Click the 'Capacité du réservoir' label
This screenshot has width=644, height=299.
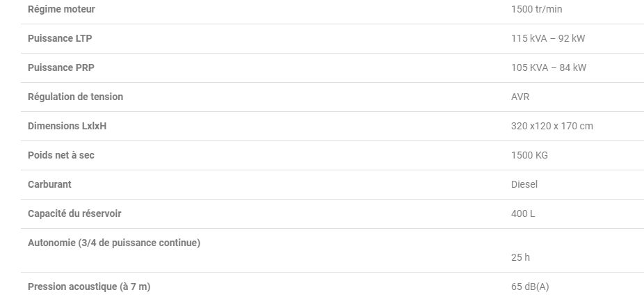pos(74,213)
